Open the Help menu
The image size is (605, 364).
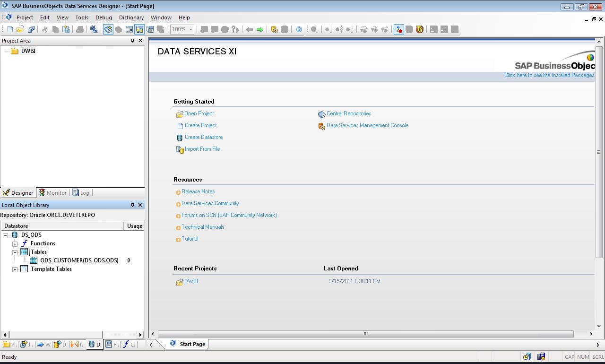tap(184, 17)
